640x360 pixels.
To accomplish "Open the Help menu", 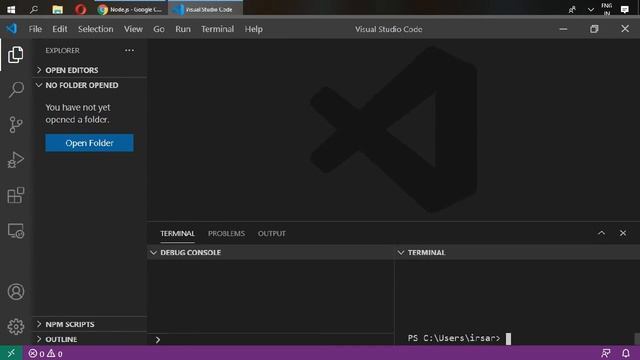I will pos(253,29).
